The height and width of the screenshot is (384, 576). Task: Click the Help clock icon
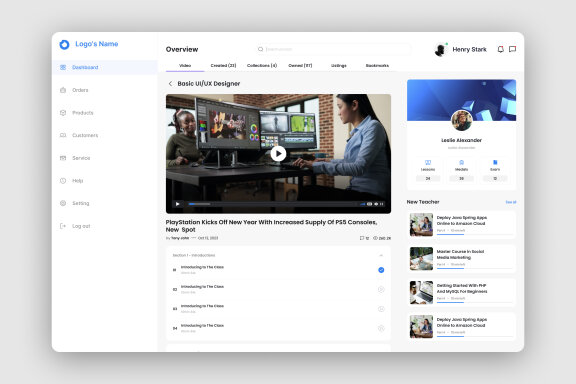[63, 181]
